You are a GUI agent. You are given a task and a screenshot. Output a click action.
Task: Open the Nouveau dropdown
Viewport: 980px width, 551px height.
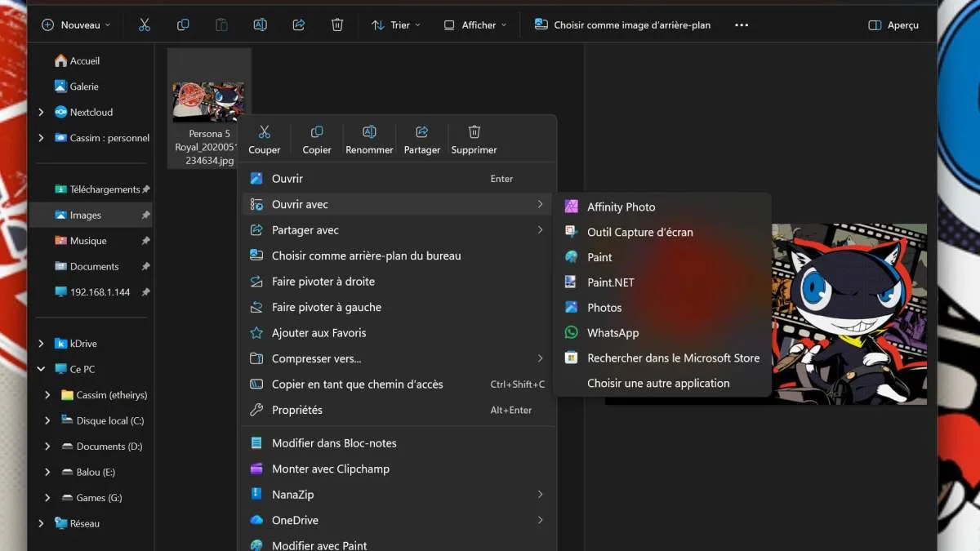pos(76,25)
